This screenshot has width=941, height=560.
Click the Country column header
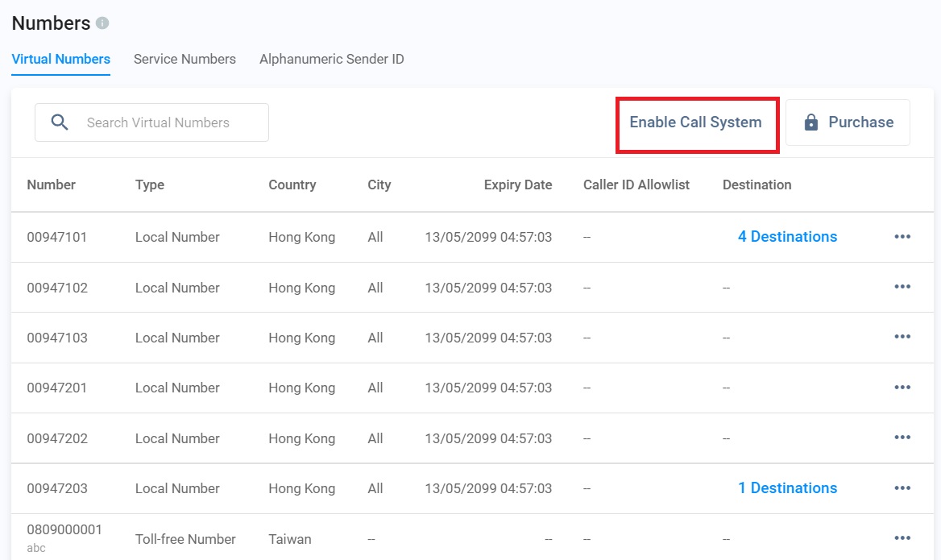292,185
